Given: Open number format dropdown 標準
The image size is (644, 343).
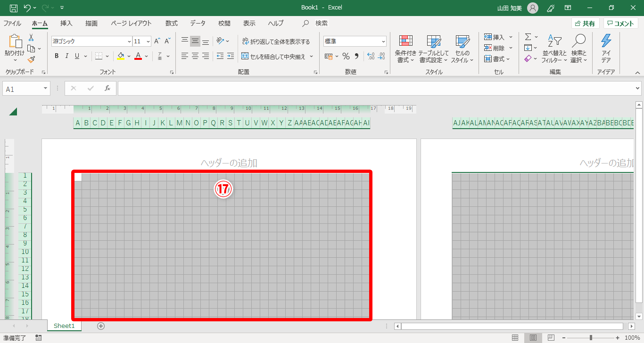Looking at the screenshot, I should click(x=383, y=41).
